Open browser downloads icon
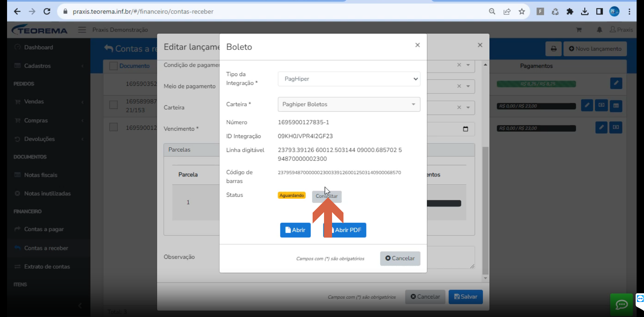The height and width of the screenshot is (317, 644). tap(585, 11)
